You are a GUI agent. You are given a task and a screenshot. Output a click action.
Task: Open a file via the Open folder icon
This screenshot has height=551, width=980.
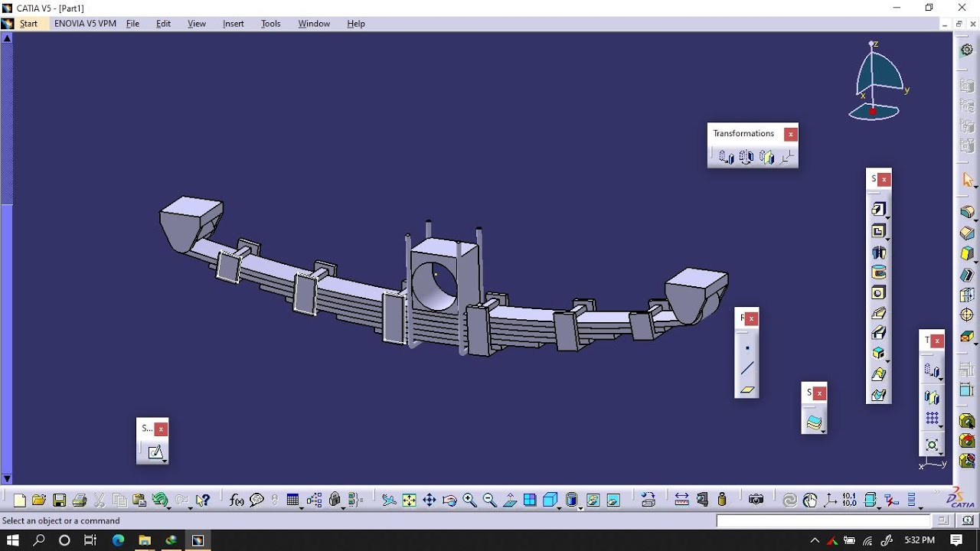(39, 500)
